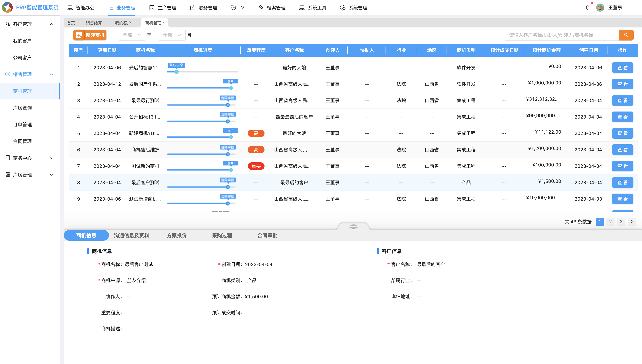Open 订单管理 in sidebar
This screenshot has height=364, width=642.
[x=22, y=125]
